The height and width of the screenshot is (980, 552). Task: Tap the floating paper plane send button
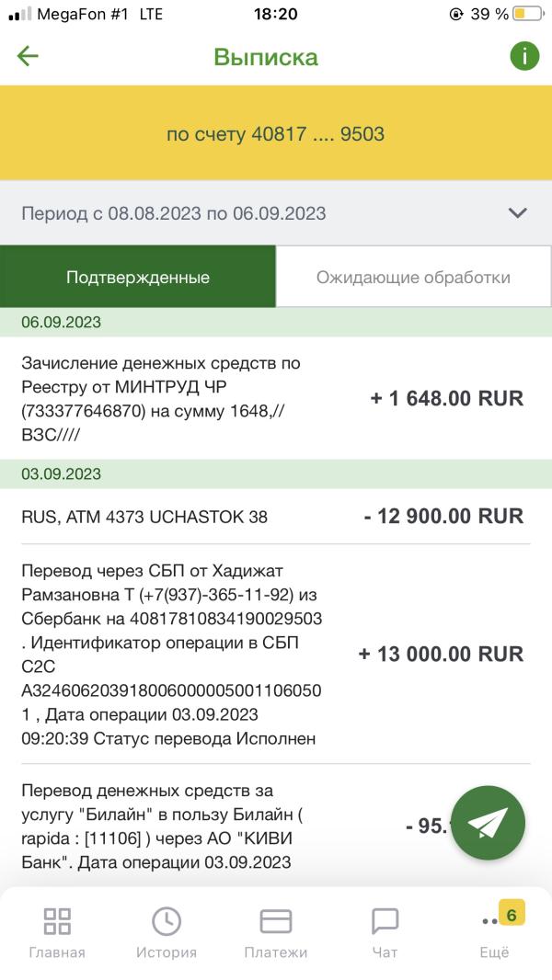pos(488,823)
